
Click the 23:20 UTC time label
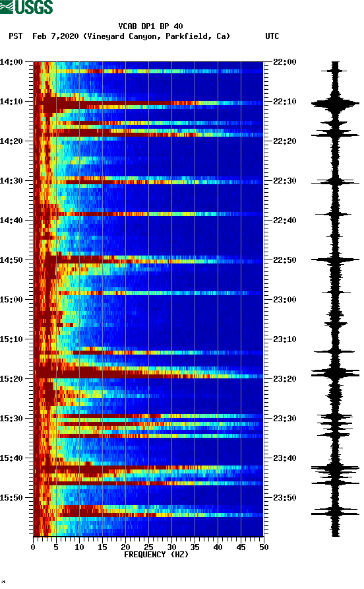coord(285,379)
